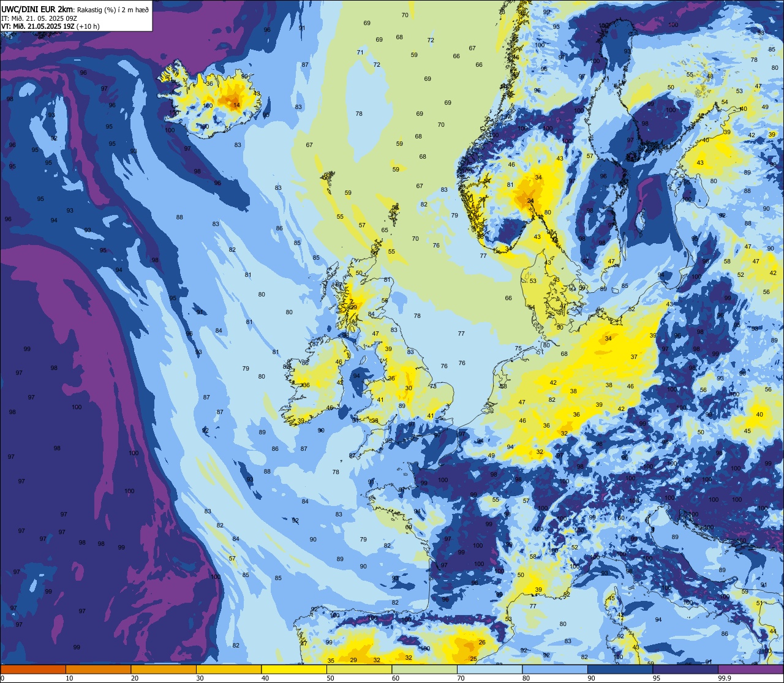Select the "65" value north of Scotland
Image resolution: width=784 pixels, height=683 pixels.
click(x=385, y=230)
